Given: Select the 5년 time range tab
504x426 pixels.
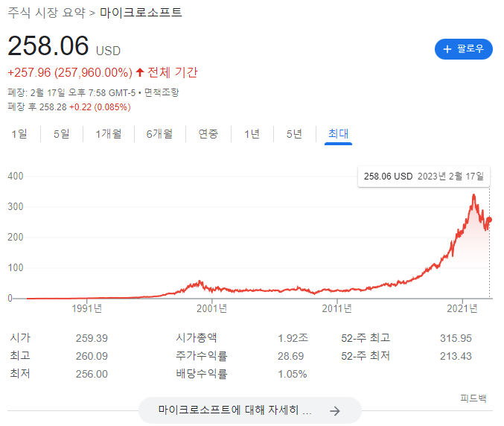Looking at the screenshot, I should 294,134.
